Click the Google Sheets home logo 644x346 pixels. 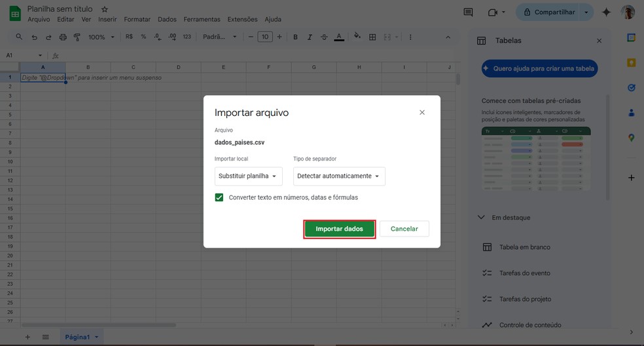(15, 14)
